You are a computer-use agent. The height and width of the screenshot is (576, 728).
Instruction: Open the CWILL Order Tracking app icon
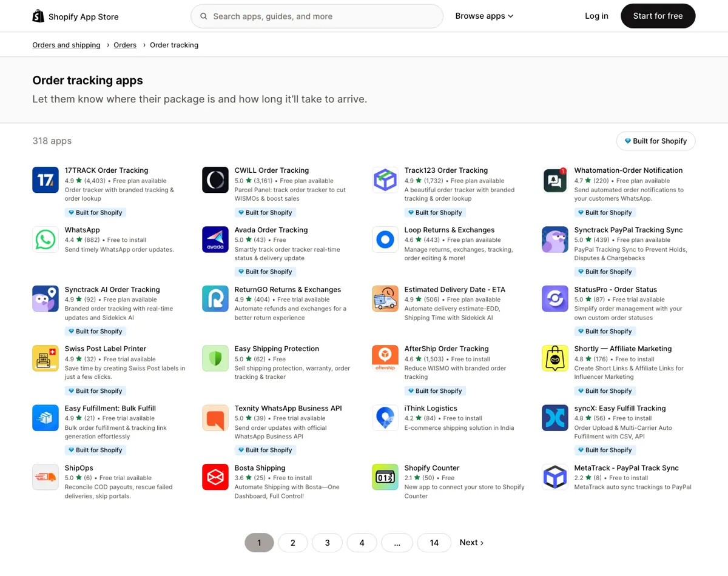pos(215,180)
